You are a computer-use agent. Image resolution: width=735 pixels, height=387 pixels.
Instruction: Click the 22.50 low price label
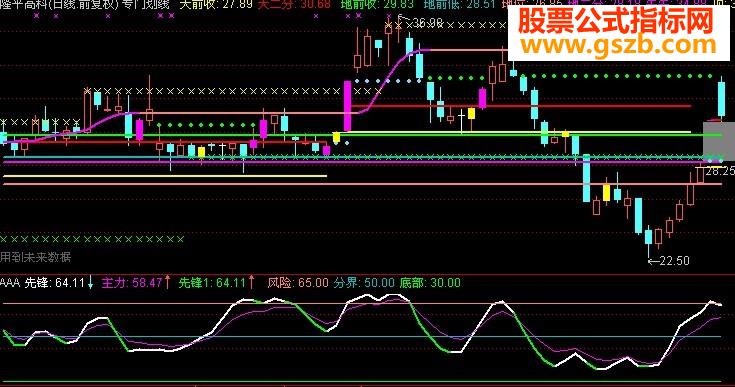pyautogui.click(x=674, y=260)
